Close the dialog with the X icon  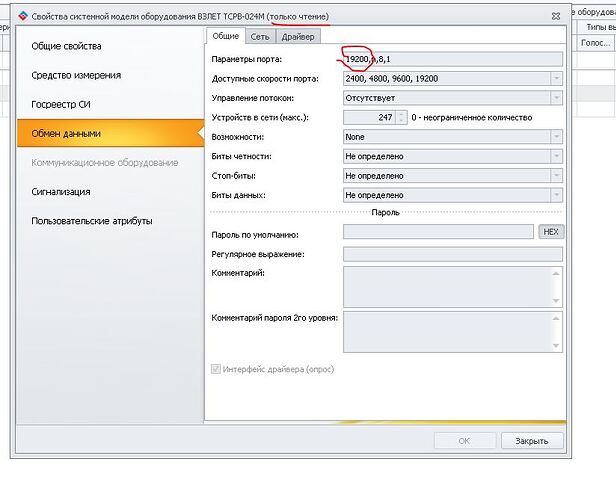coord(556,16)
